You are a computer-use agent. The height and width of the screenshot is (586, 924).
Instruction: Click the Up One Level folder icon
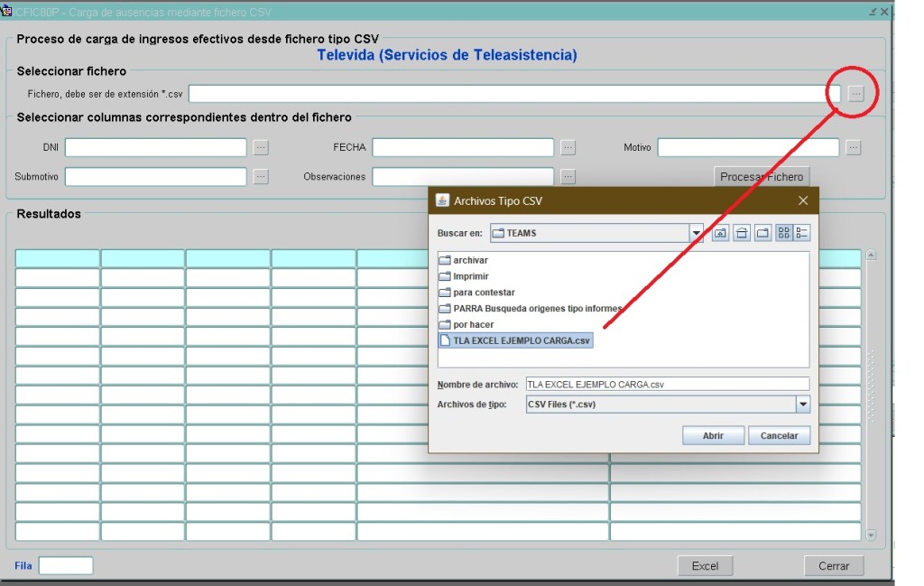click(x=721, y=233)
